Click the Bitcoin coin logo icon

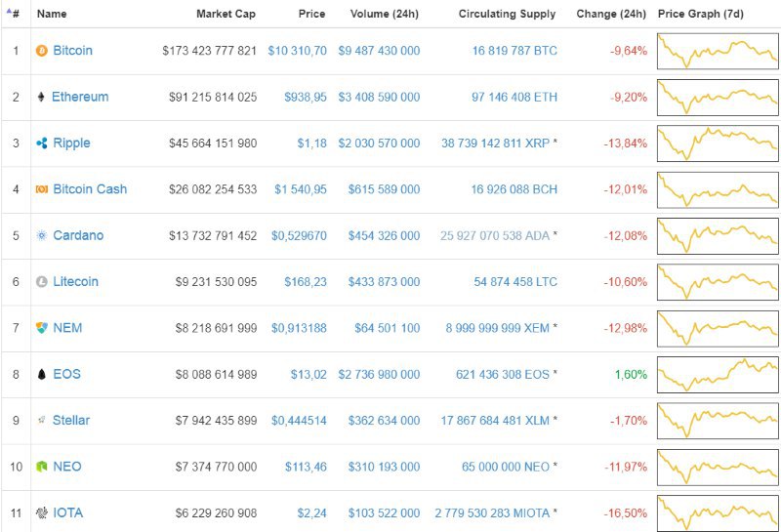click(41, 51)
